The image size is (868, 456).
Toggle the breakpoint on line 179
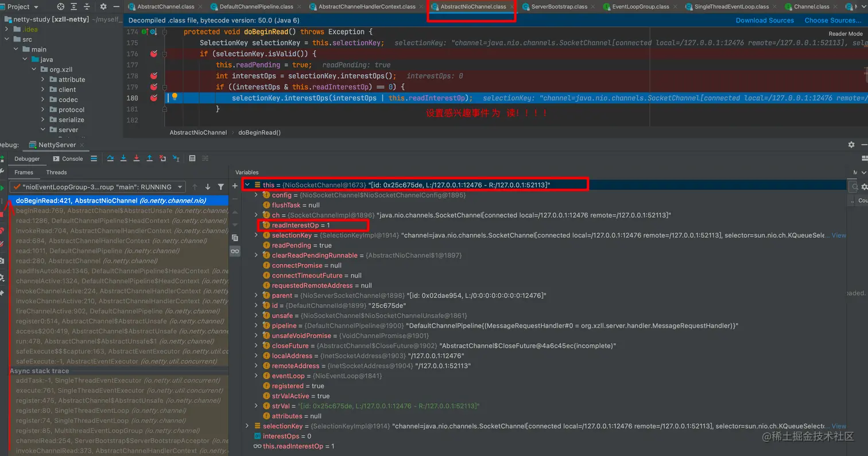153,87
